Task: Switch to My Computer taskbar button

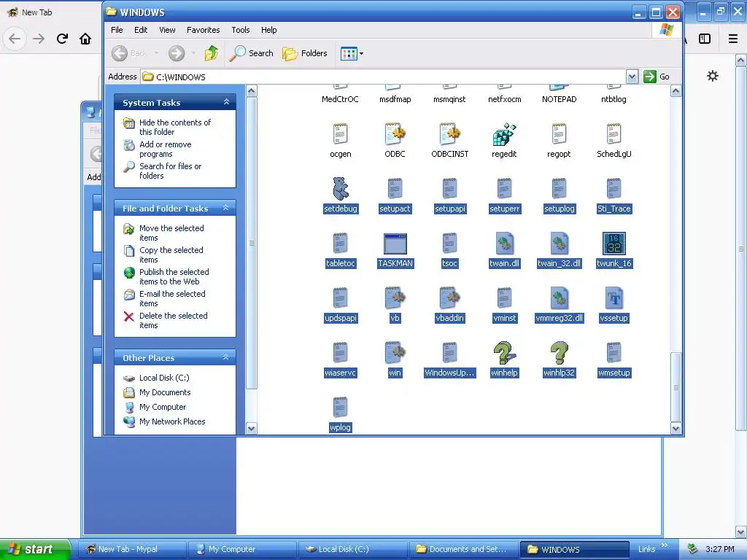Action: pos(242,549)
